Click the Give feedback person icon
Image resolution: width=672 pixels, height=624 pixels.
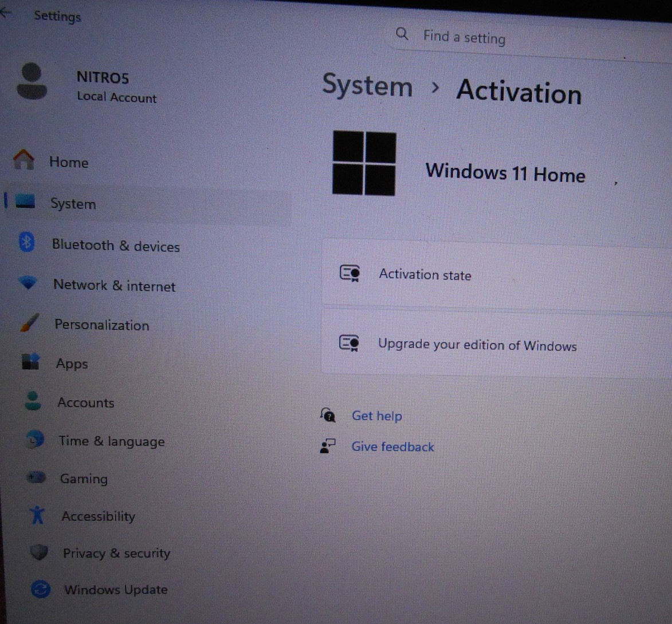click(328, 446)
